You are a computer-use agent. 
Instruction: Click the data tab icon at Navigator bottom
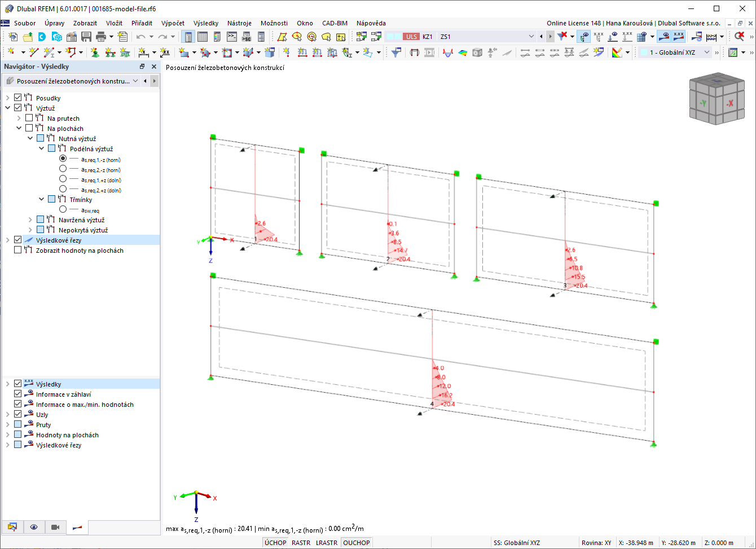12,527
